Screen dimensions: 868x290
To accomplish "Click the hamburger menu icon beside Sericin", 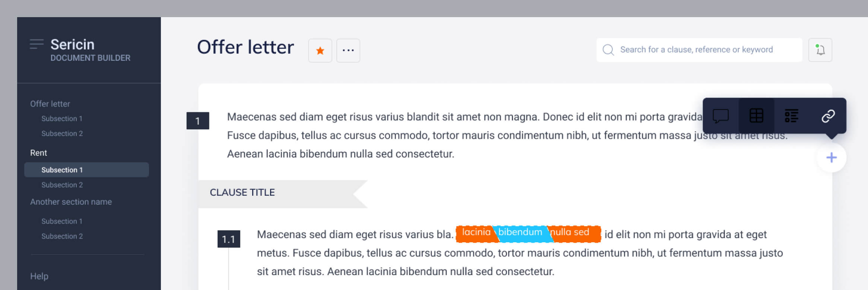I will pyautogui.click(x=37, y=44).
